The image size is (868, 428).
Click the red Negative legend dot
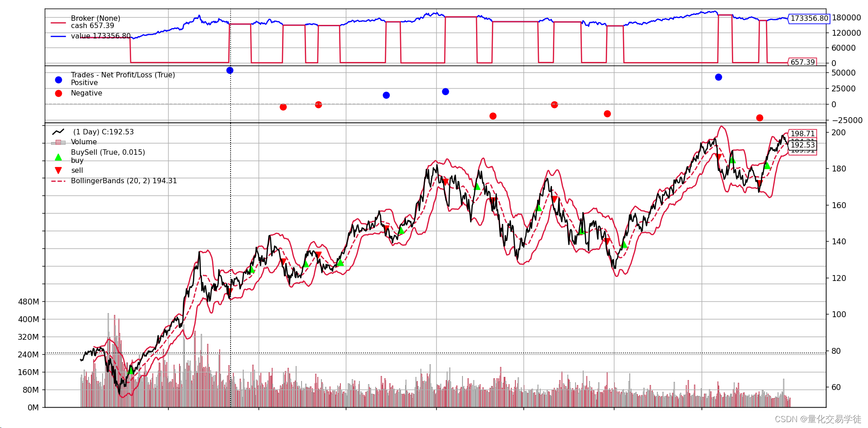pyautogui.click(x=58, y=93)
